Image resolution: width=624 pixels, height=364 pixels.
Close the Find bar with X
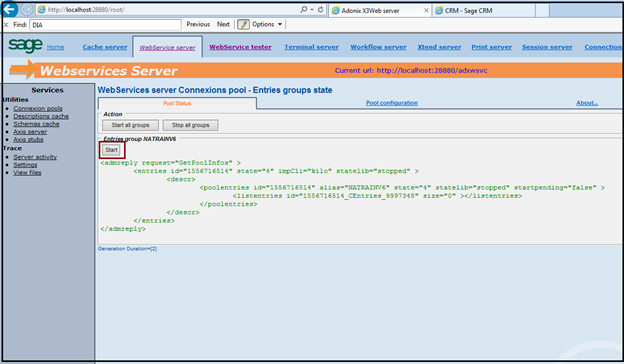tap(6, 25)
